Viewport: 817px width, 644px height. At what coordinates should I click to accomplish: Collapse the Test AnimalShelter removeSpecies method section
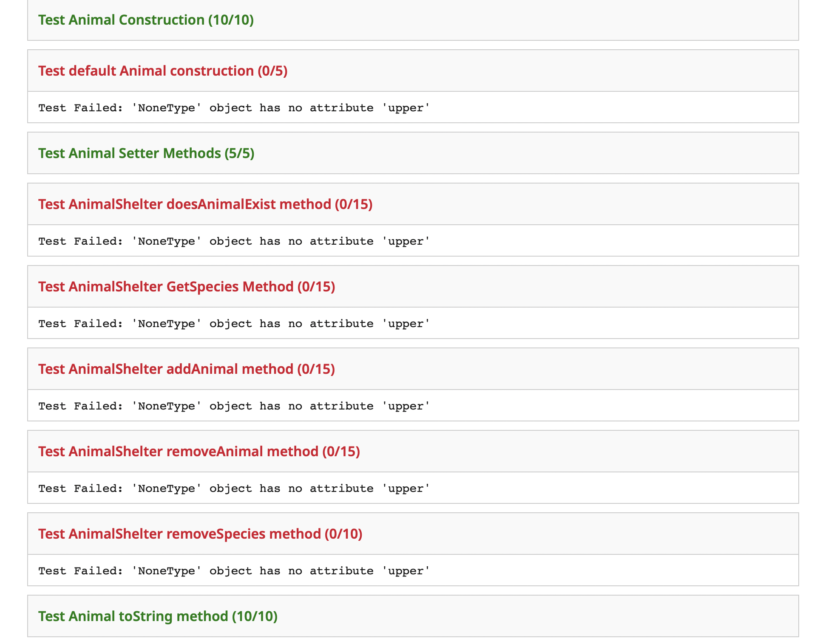tap(199, 534)
